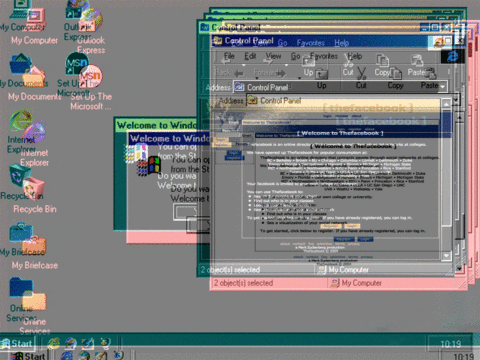Click the blue login button on Thefacebook page
The image size is (480, 360).
[365, 239]
